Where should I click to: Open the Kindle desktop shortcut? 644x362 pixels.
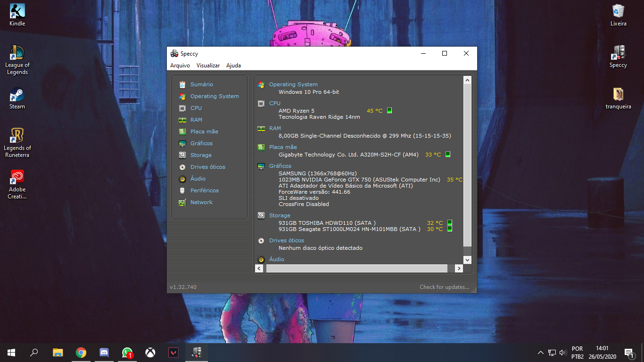[x=17, y=15]
